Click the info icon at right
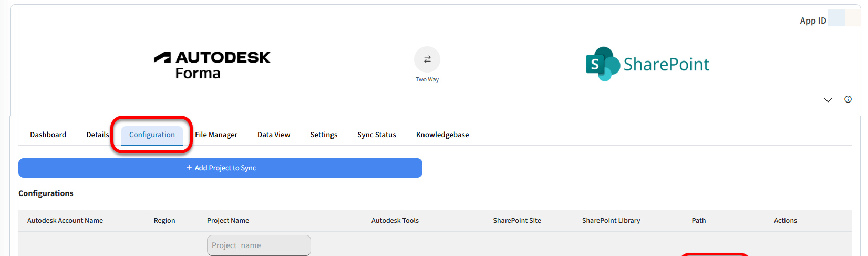This screenshot has width=868, height=256. tap(848, 99)
